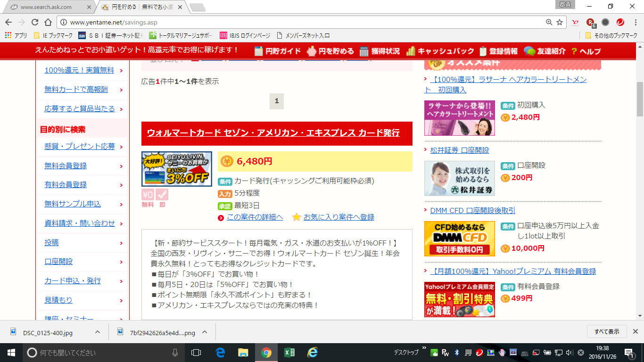Click the page vertical scrollbar thumb

click(x=640, y=99)
